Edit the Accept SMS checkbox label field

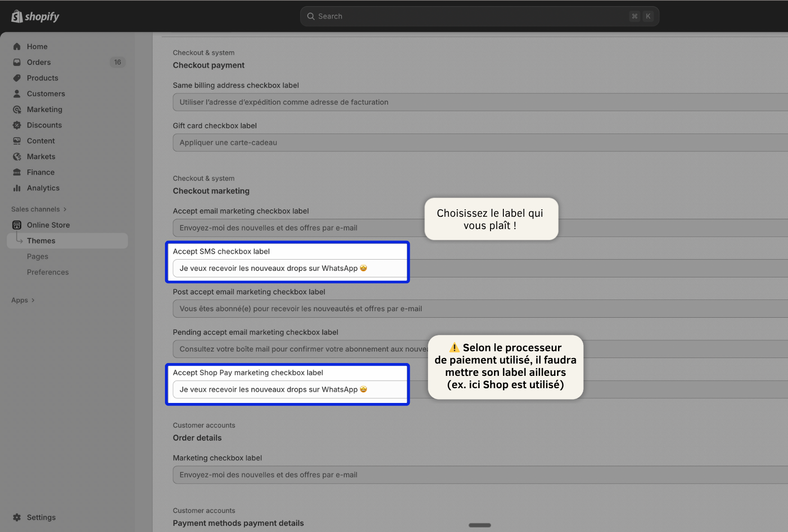290,268
